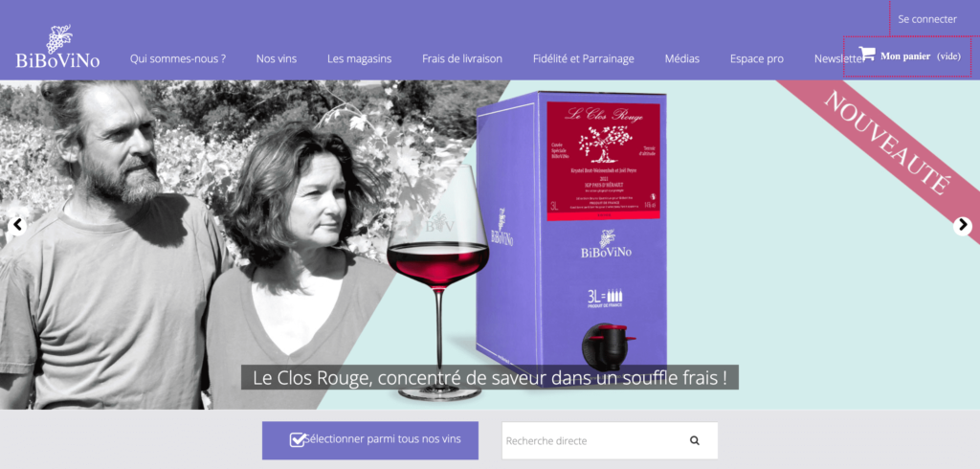Click the BiBoViNo grape logo

pos(57,46)
